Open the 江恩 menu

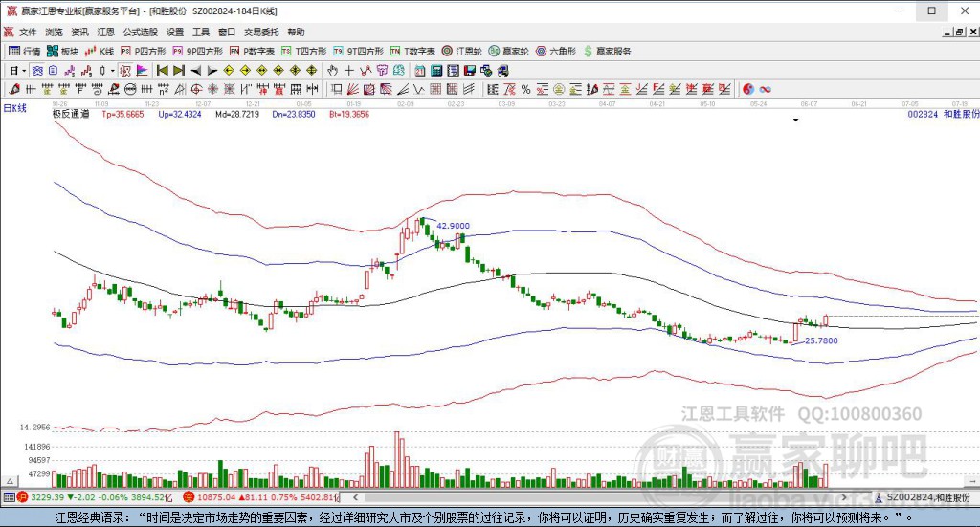coord(105,32)
